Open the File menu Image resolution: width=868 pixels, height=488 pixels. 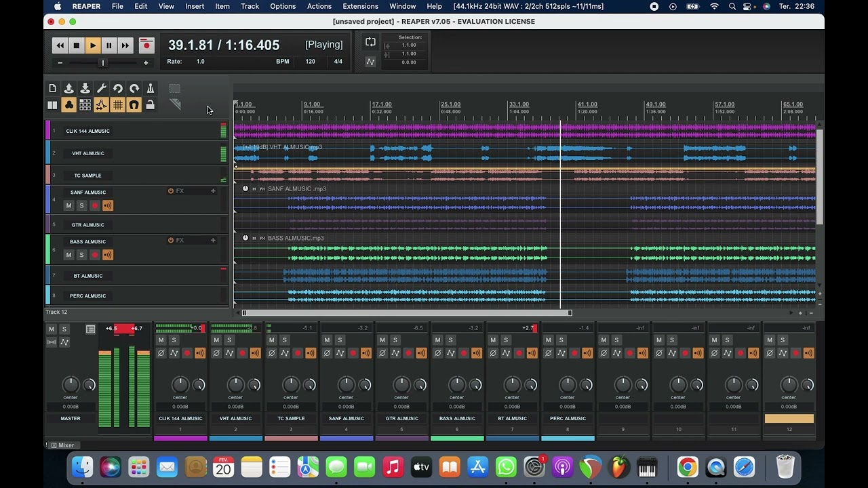(117, 6)
